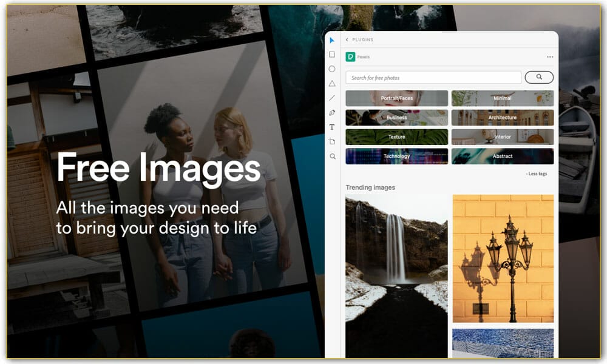Switch to the Architecture category

click(x=503, y=118)
